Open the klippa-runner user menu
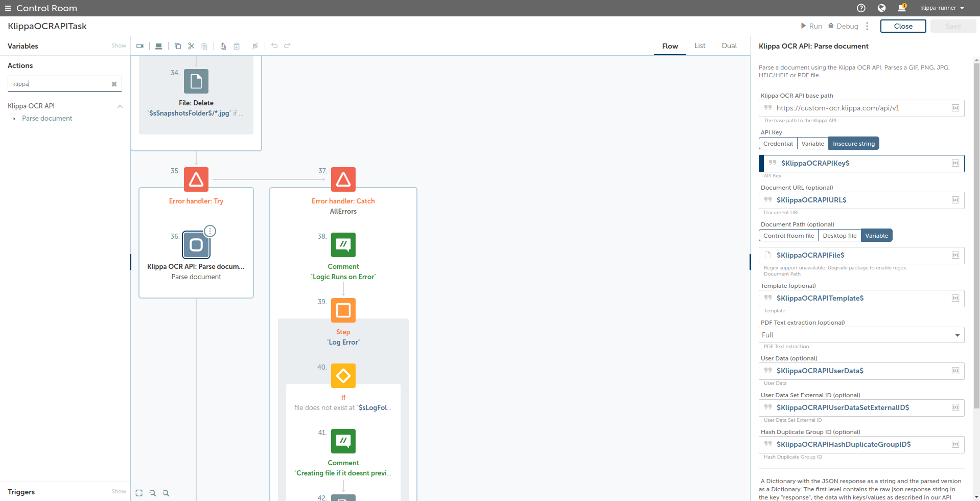Image resolution: width=980 pixels, height=501 pixels. (x=942, y=8)
